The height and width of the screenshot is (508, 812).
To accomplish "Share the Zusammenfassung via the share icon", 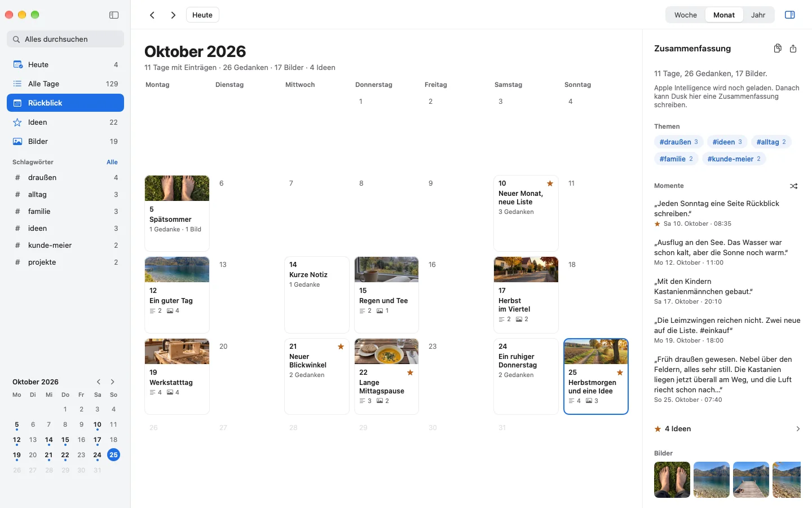I will pos(793,49).
